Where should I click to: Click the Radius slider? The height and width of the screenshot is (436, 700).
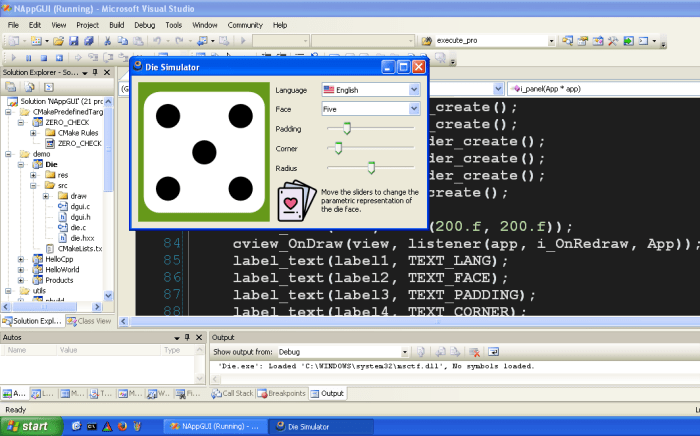370,167
